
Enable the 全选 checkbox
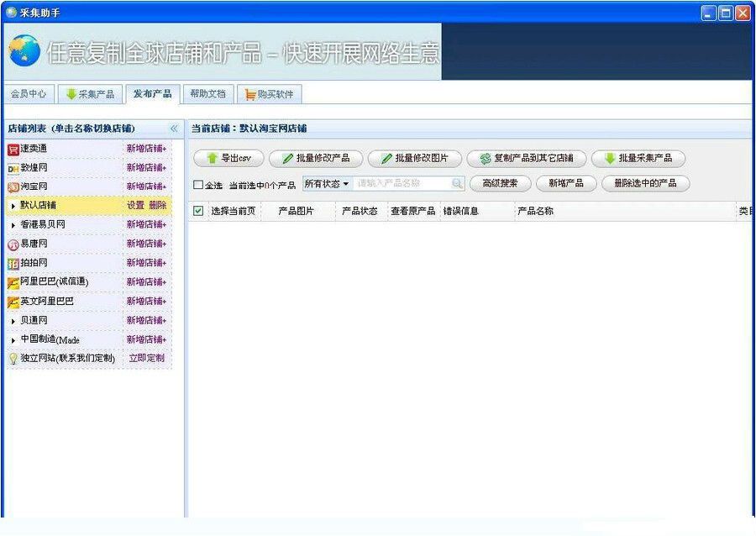[x=198, y=183]
